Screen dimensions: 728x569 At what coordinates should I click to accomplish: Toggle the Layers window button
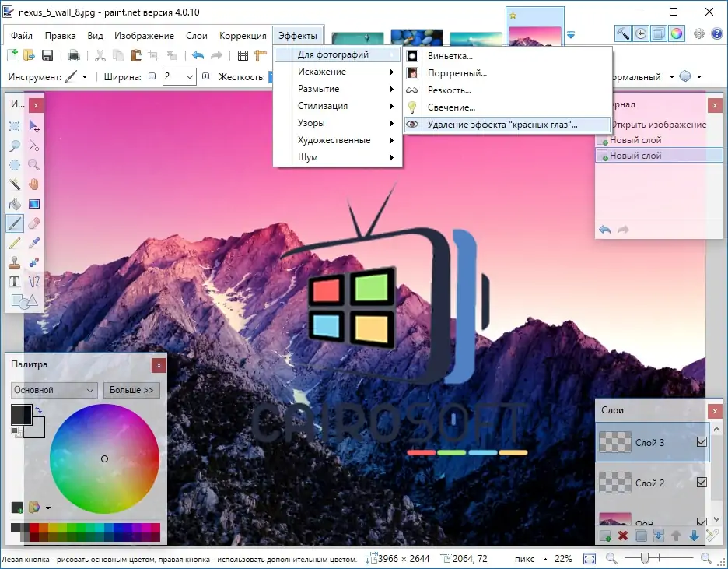click(658, 33)
